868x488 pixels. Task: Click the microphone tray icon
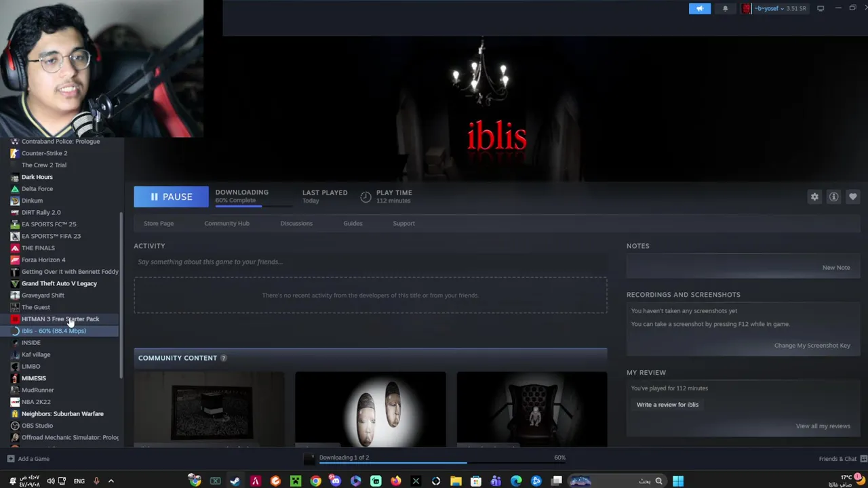96,481
